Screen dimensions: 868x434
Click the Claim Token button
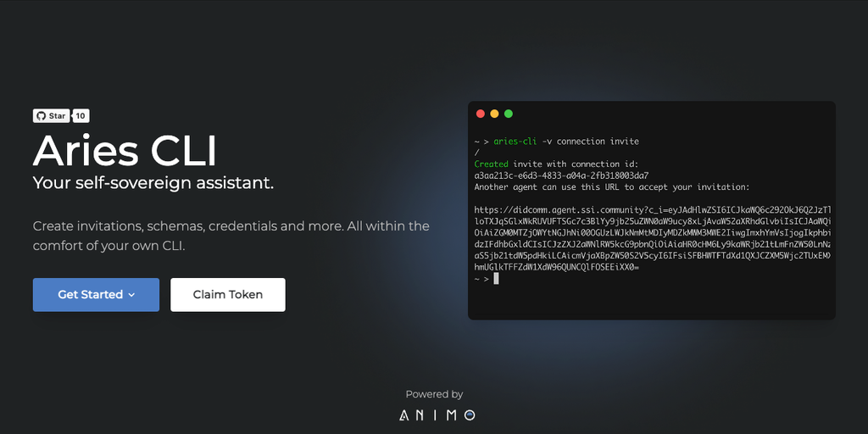(x=228, y=294)
